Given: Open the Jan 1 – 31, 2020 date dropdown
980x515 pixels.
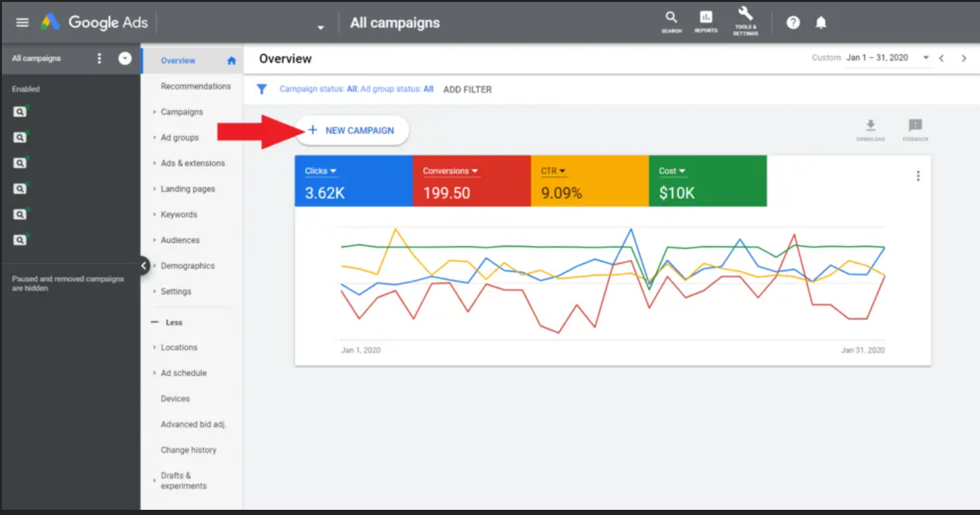Looking at the screenshot, I should (887, 58).
